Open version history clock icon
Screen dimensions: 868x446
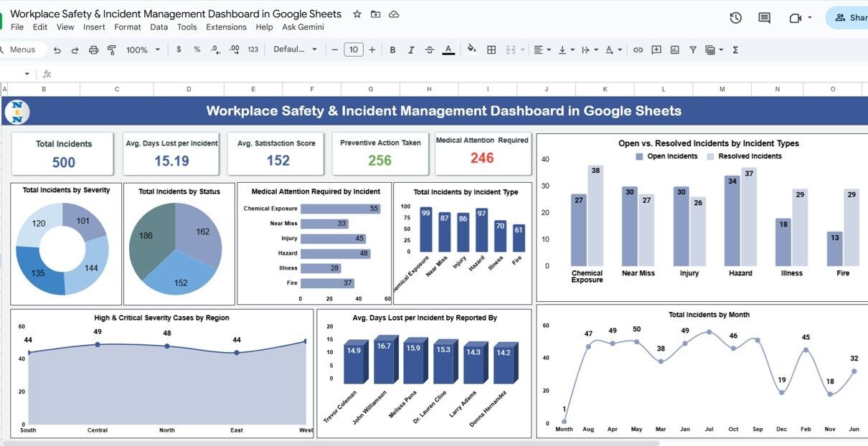(x=735, y=18)
